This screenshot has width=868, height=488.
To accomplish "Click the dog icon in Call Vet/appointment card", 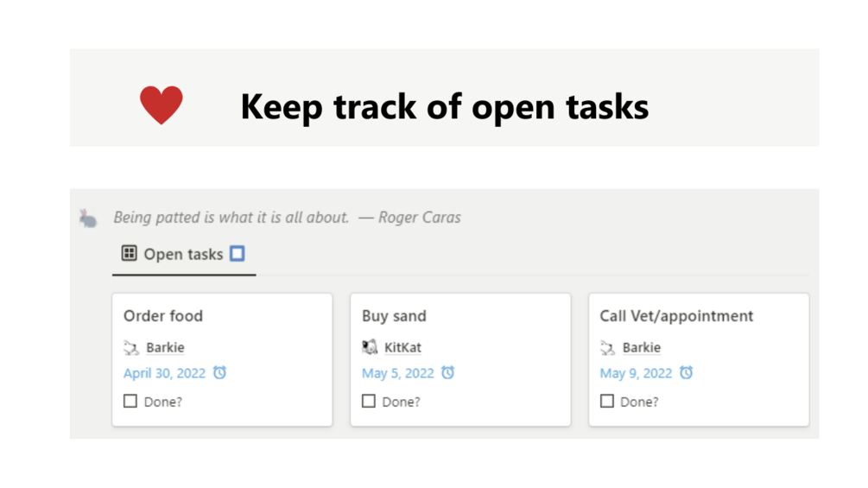I will pyautogui.click(x=608, y=347).
